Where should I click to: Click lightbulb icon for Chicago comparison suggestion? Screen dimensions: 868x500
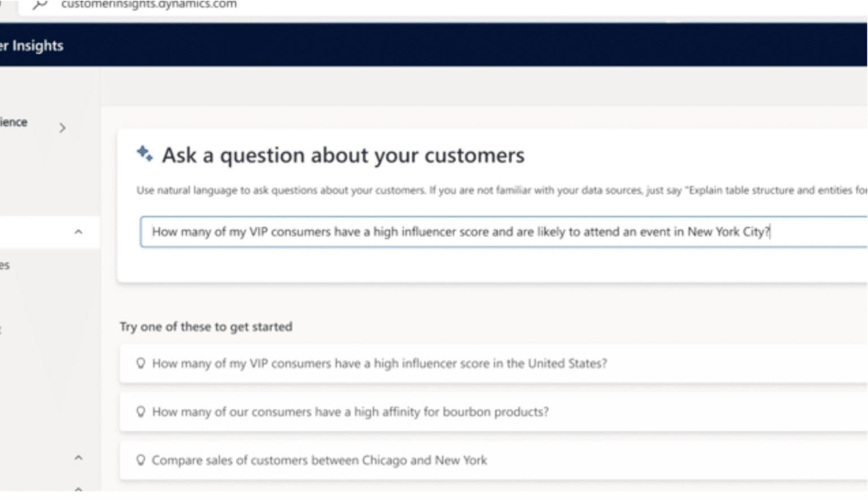pos(141,460)
